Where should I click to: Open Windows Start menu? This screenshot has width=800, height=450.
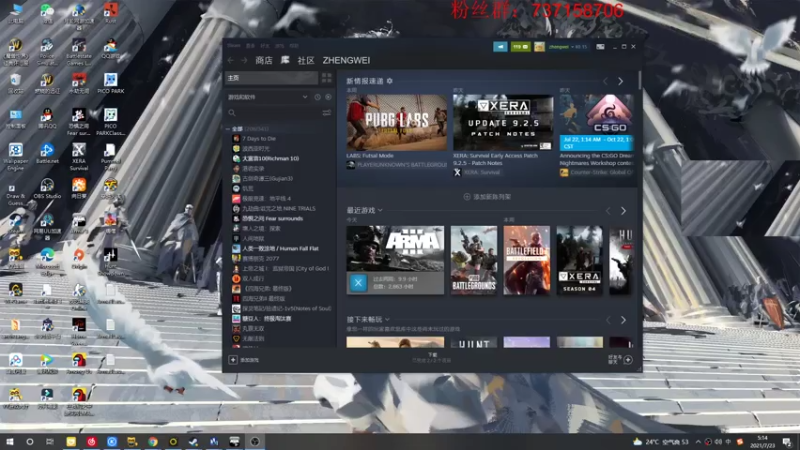(10, 441)
